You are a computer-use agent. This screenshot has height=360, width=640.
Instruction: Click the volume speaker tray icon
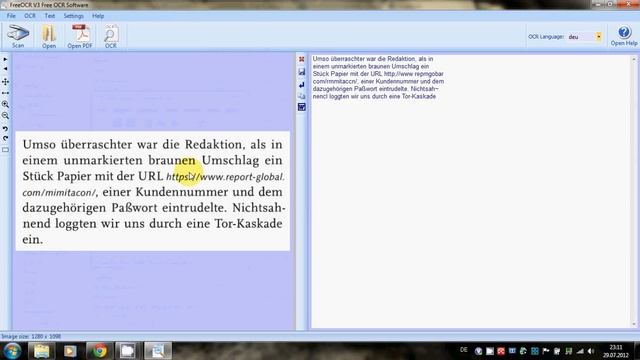591,351
